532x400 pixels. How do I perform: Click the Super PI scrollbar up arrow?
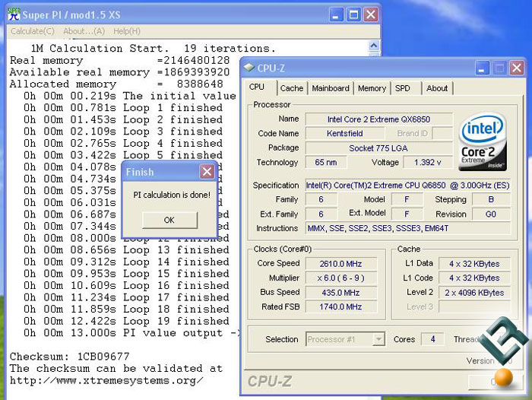374,46
